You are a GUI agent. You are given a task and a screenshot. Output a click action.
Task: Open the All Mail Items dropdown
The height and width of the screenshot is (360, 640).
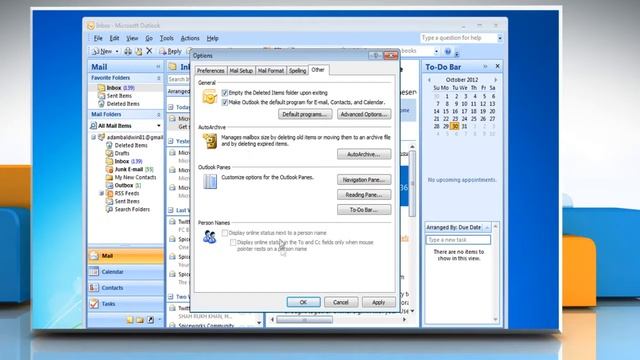click(x=159, y=126)
